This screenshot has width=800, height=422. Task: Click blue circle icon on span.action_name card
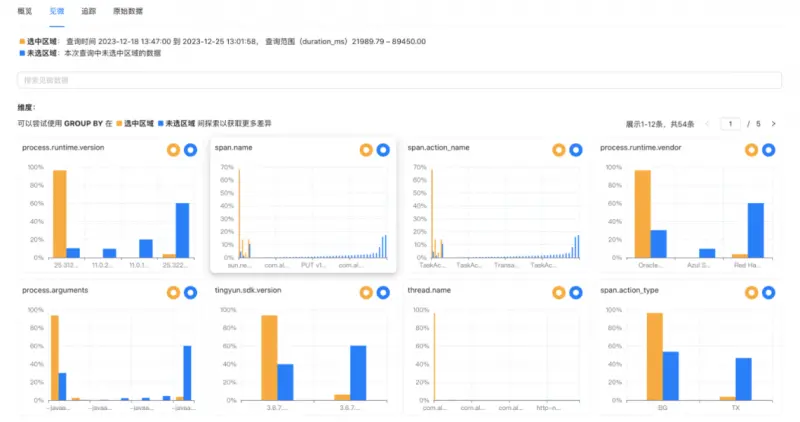(575, 150)
